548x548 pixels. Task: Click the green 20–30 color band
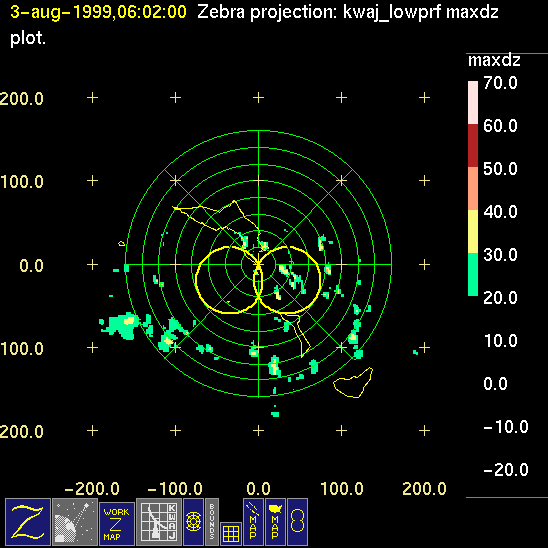click(473, 274)
